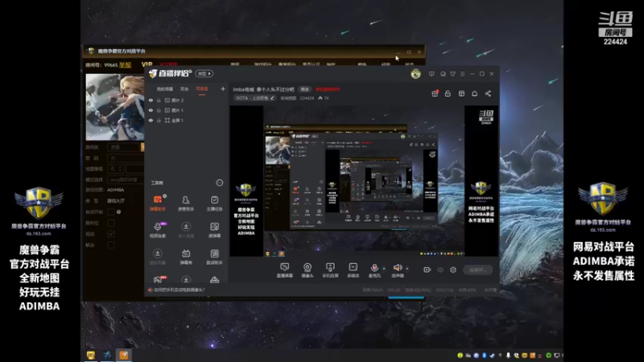Open the 视频连麦 video link tool
Viewport: 644px width, 362px height.
[158, 229]
